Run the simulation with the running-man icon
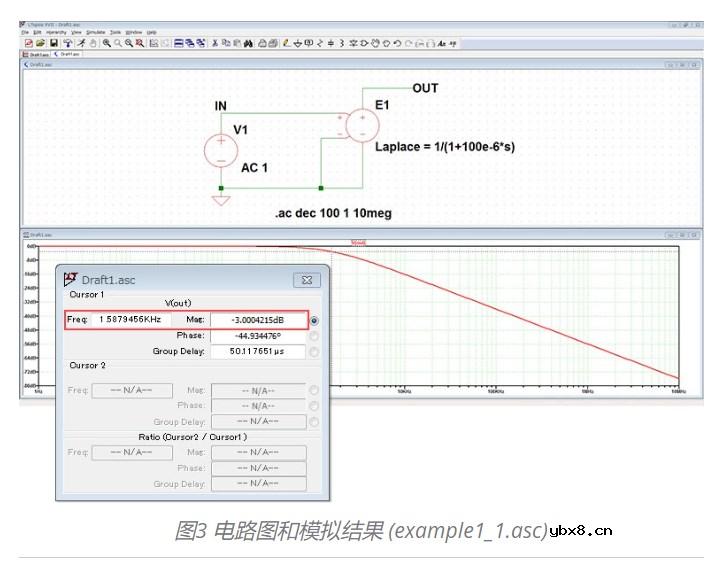This screenshot has height=561, width=728. [x=81, y=43]
